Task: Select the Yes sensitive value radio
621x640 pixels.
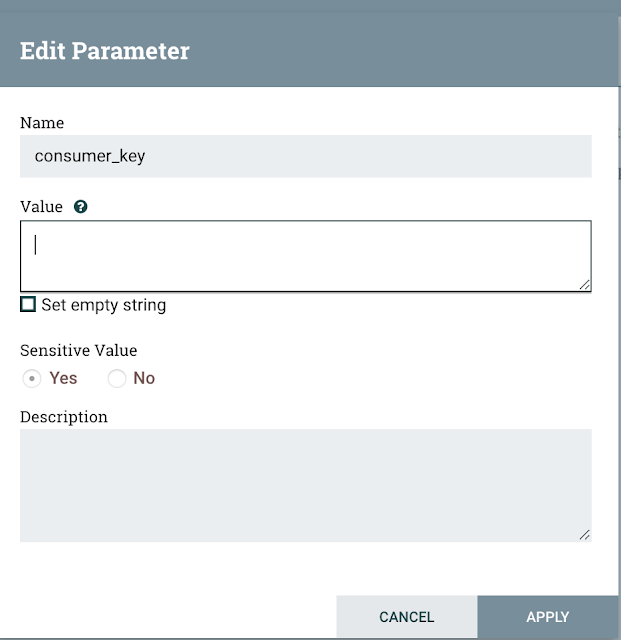Action: click(32, 378)
